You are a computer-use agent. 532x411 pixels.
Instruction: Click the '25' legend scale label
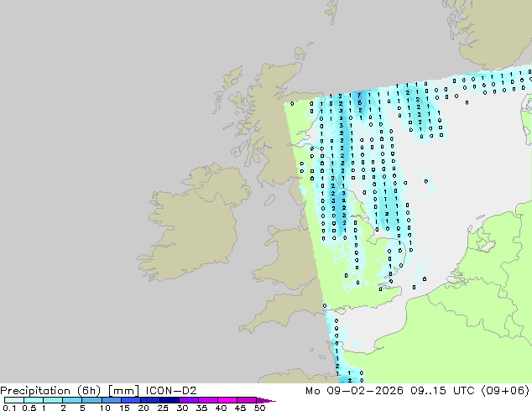(x=163, y=408)
